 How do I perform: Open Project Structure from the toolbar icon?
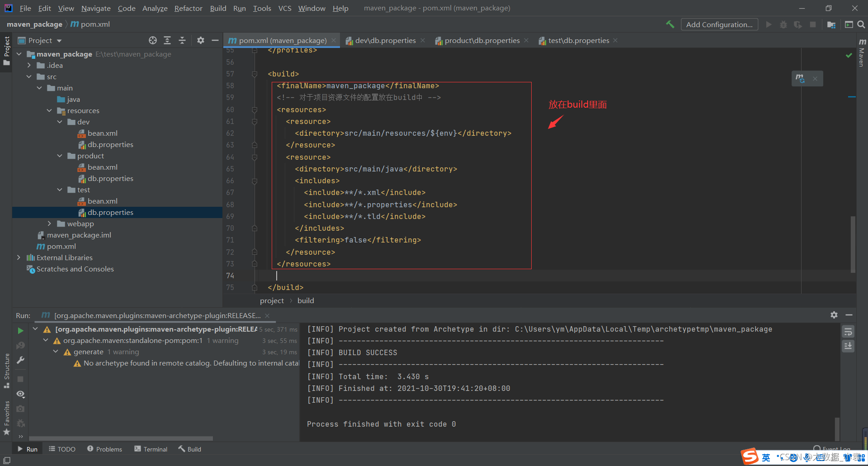click(x=831, y=24)
